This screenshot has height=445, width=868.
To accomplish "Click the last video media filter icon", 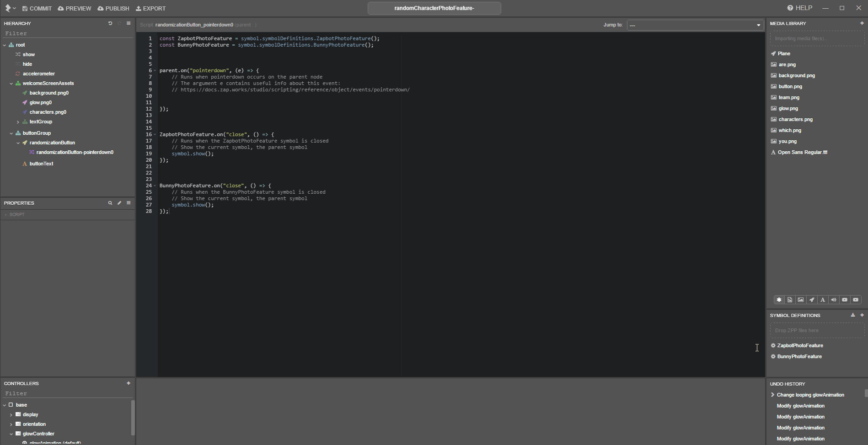I will tap(856, 300).
